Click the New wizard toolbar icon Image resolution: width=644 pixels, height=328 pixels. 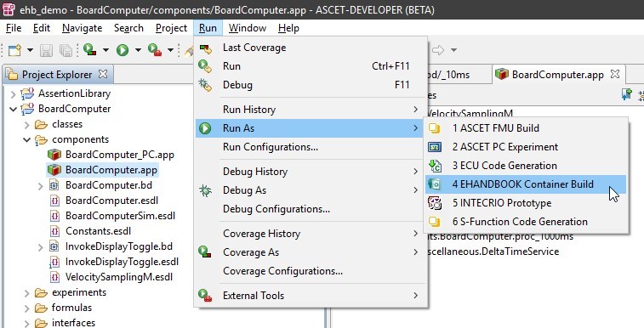click(15, 50)
